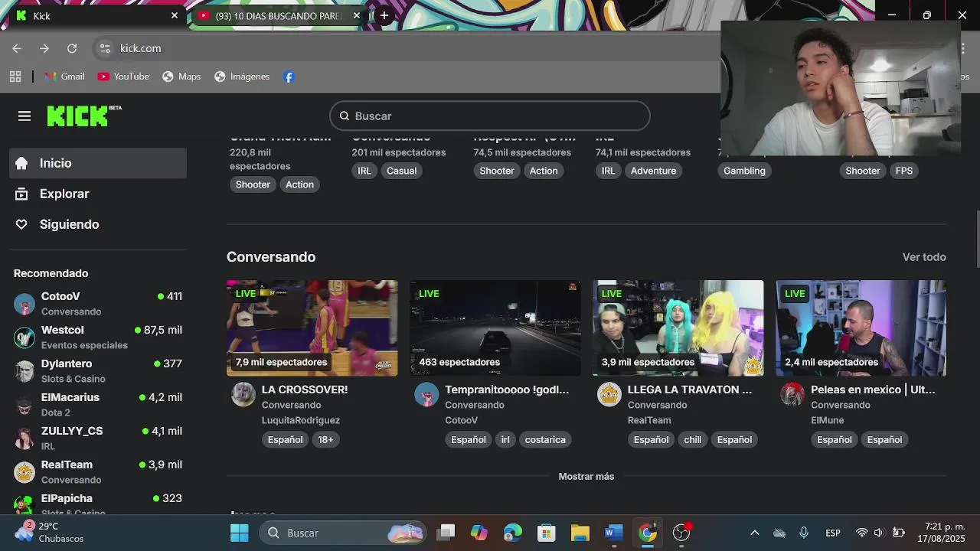
Task: Open the hamburger sidebar menu
Action: pos(24,116)
